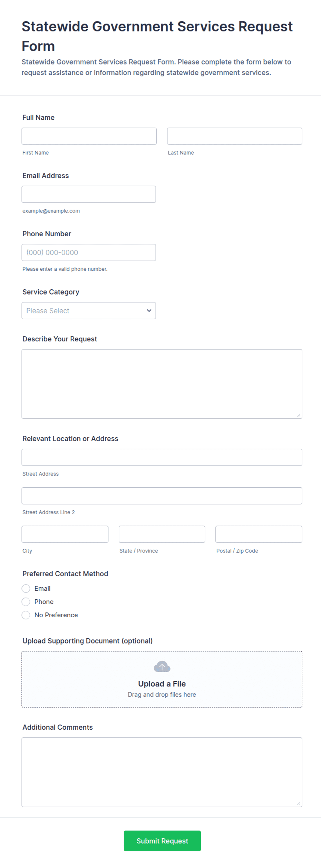The width and height of the screenshot is (321, 868).
Task: Select the No Preference radio option
Action: 26,615
